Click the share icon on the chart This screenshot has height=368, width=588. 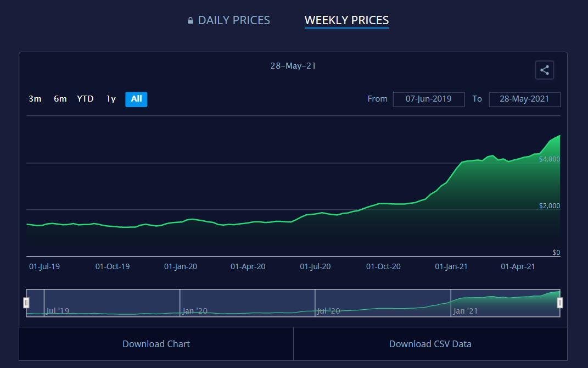click(545, 70)
